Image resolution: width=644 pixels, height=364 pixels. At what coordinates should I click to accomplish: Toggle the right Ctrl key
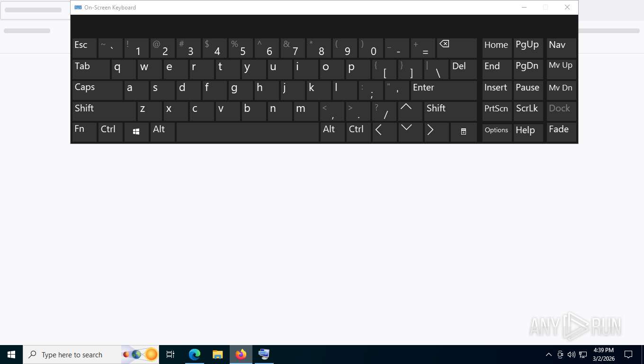358,132
